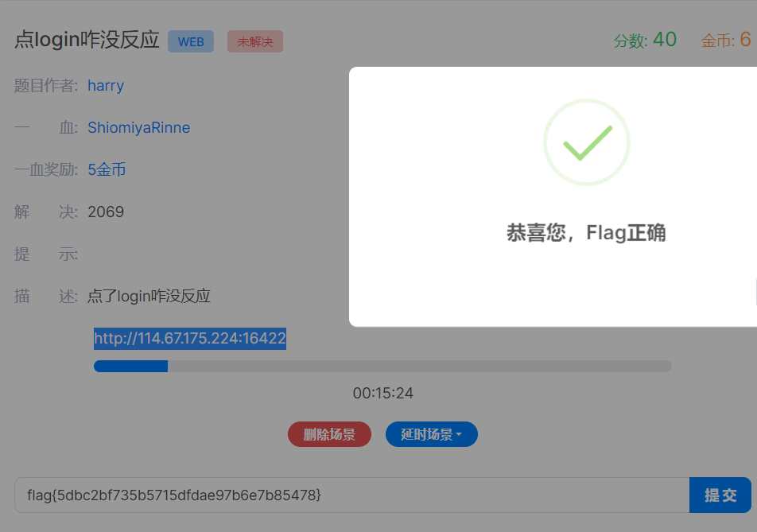This screenshot has height=532, width=757.
Task: Click the challenge title 点login咋没反应
Action: tap(87, 40)
